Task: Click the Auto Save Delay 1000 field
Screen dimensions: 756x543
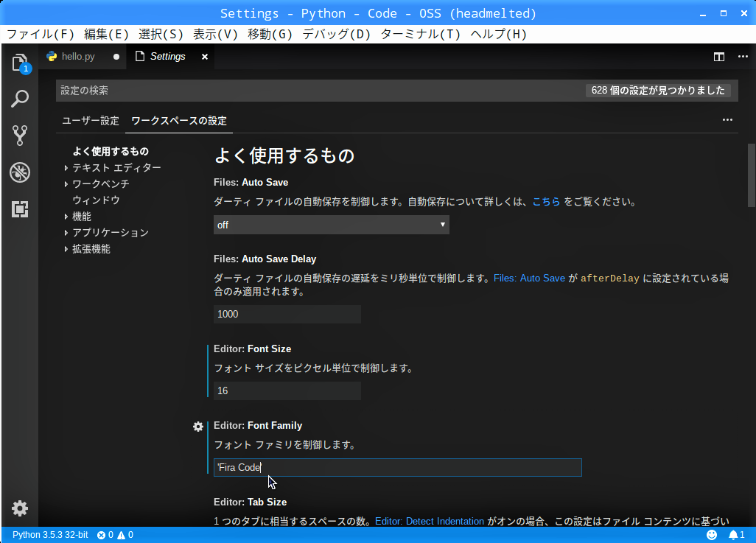Action: [x=287, y=314]
